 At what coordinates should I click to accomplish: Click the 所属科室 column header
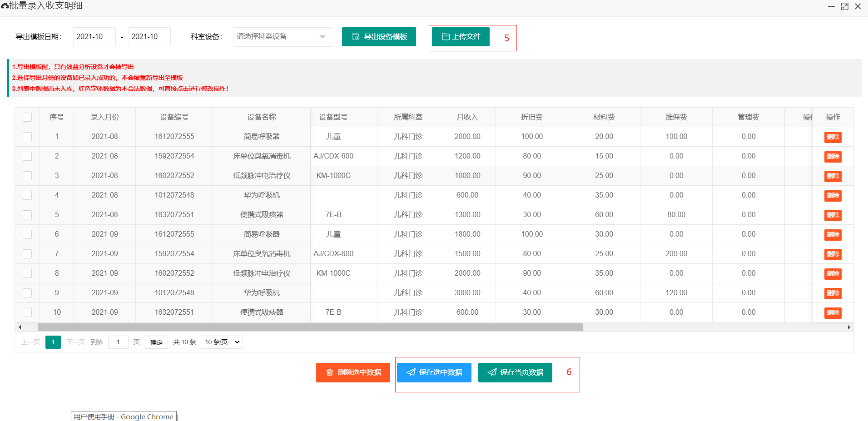point(408,117)
